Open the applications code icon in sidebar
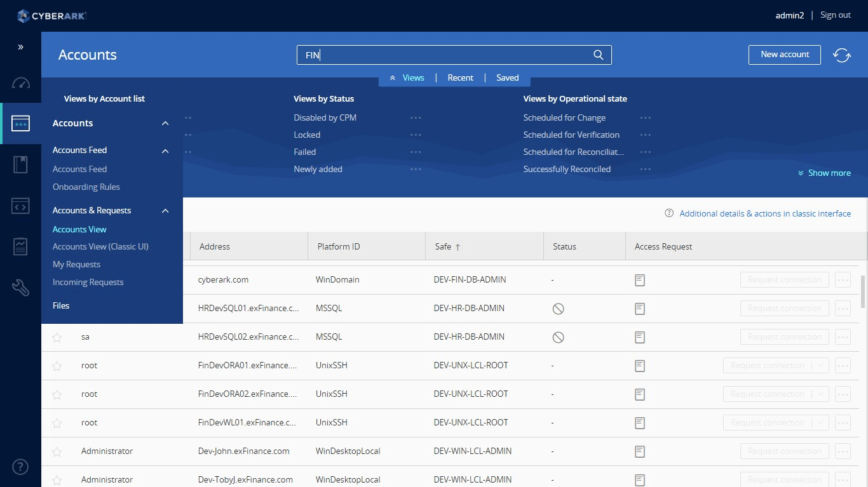Image resolution: width=868 pixels, height=487 pixels. click(x=20, y=206)
